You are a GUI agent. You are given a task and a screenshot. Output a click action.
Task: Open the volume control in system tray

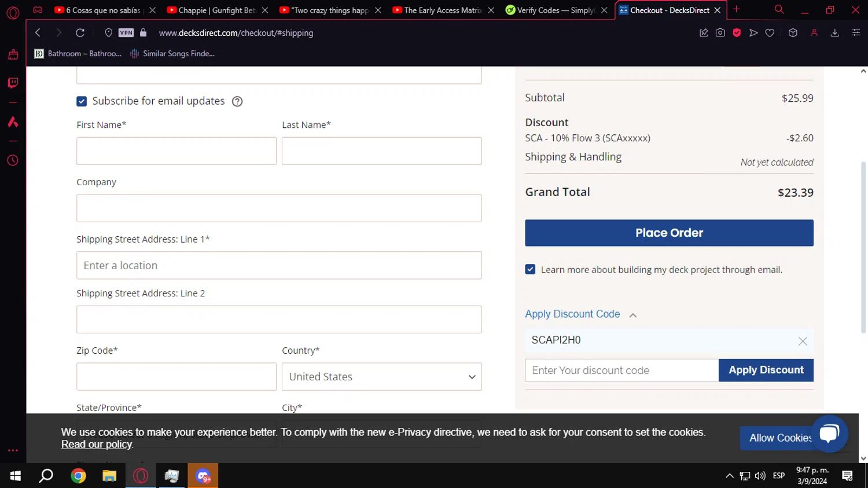[760, 476]
